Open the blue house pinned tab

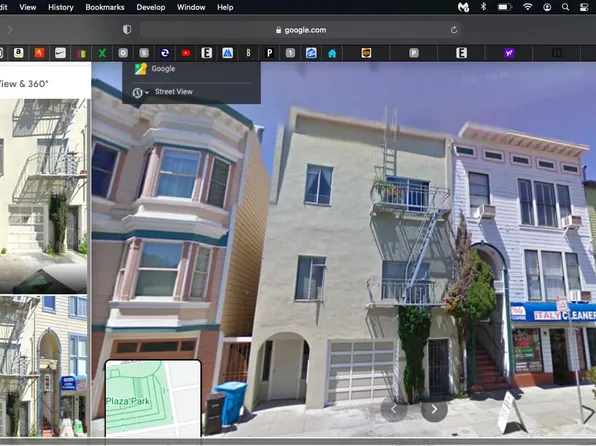[x=332, y=53]
